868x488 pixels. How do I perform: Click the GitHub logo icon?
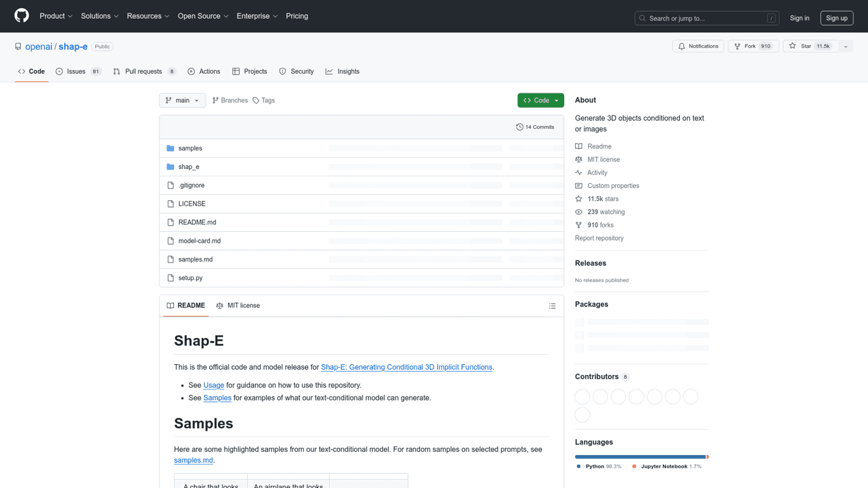pyautogui.click(x=22, y=16)
